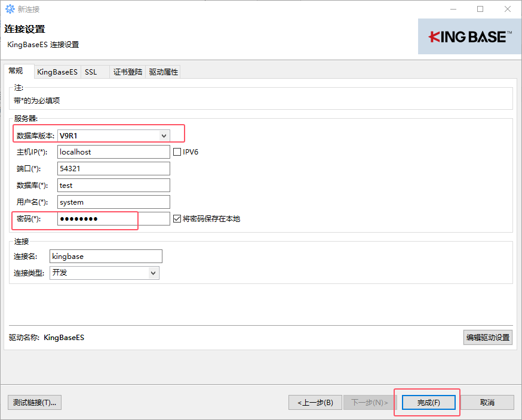Open the SSL tab
The image size is (522, 420).
click(x=91, y=72)
